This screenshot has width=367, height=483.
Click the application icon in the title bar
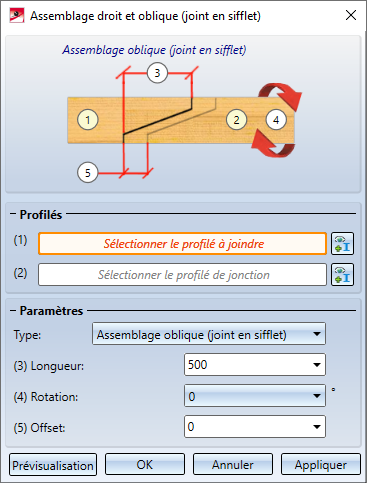point(16,16)
